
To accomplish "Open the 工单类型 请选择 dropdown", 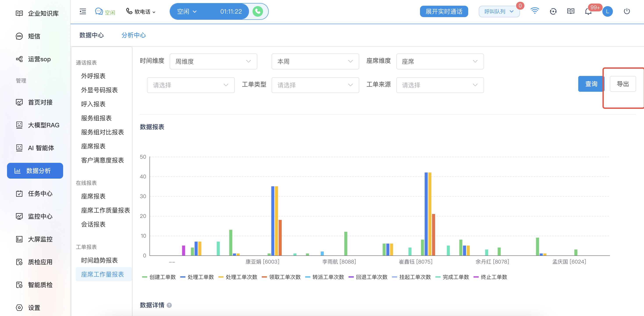I will [315, 85].
